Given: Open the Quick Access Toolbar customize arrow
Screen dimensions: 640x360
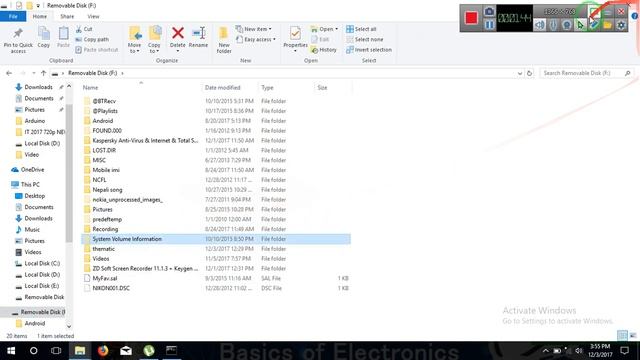Looking at the screenshot, I should tap(38, 6).
